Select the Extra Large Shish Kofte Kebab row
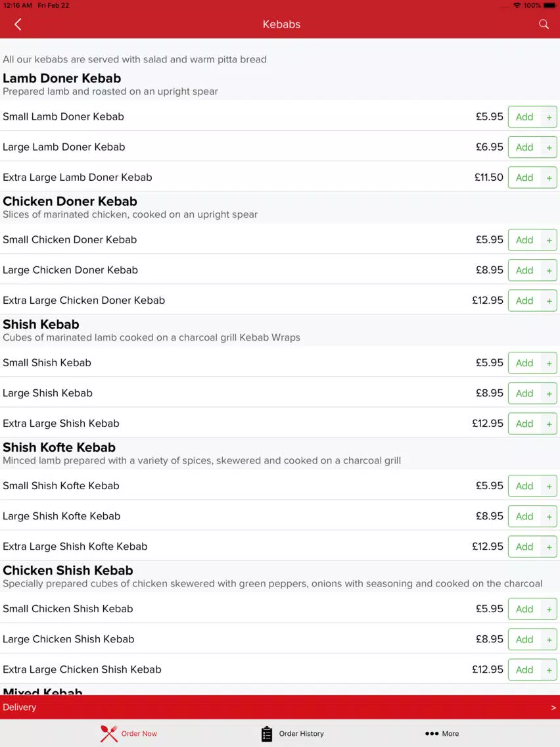This screenshot has height=747, width=560. tap(280, 546)
